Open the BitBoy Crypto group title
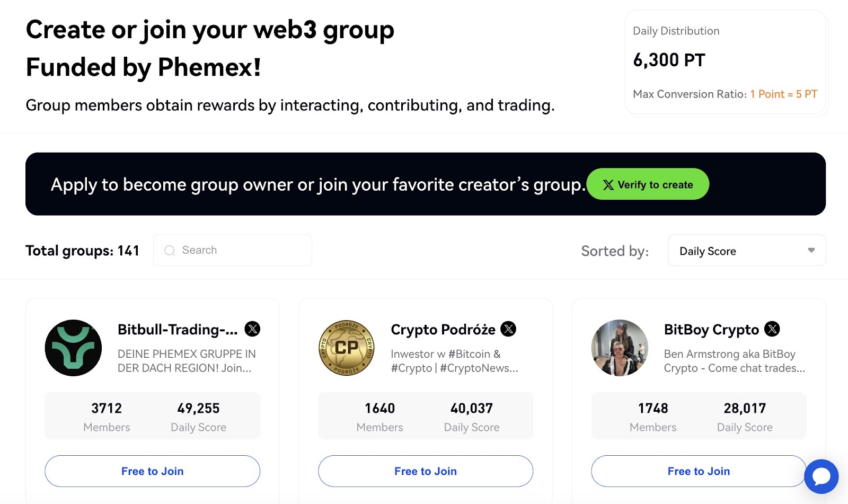Image resolution: width=848 pixels, height=504 pixels. 711,330
